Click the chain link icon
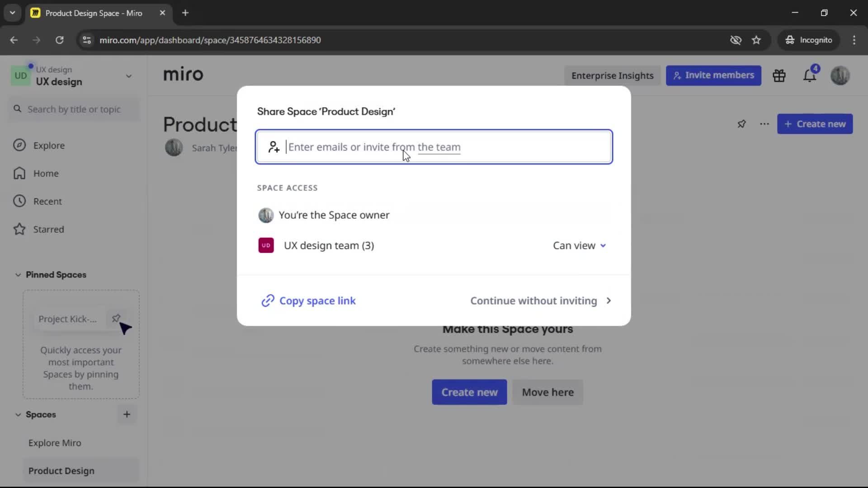This screenshot has width=868, height=488. [x=268, y=300]
